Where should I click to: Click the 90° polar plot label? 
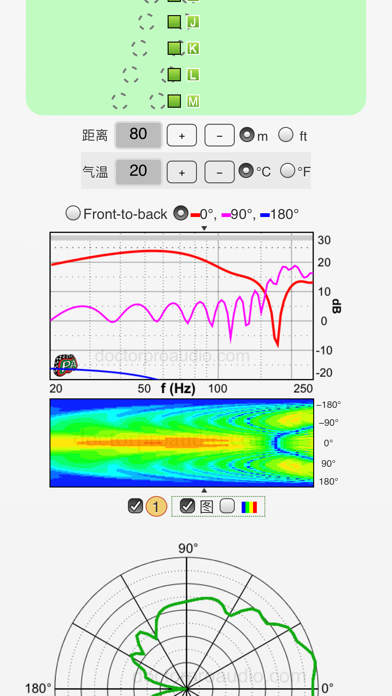(188, 549)
